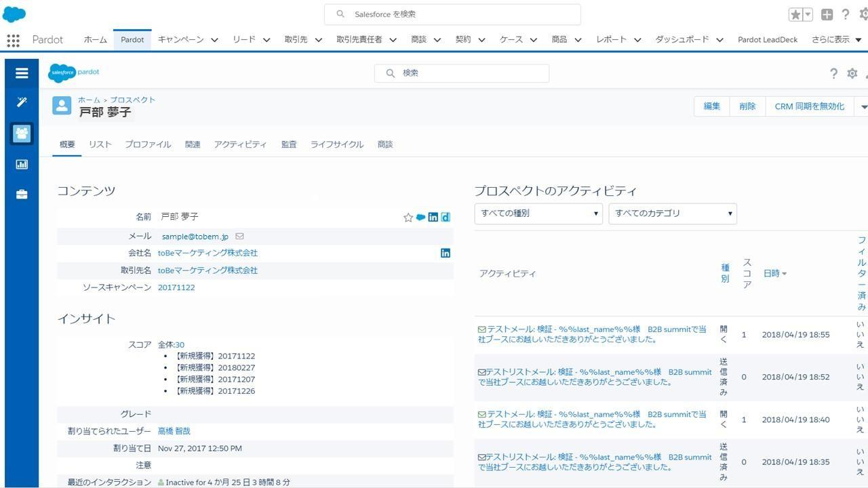Open the global create plus icon
Screen dimensions: 868x488
tap(827, 14)
